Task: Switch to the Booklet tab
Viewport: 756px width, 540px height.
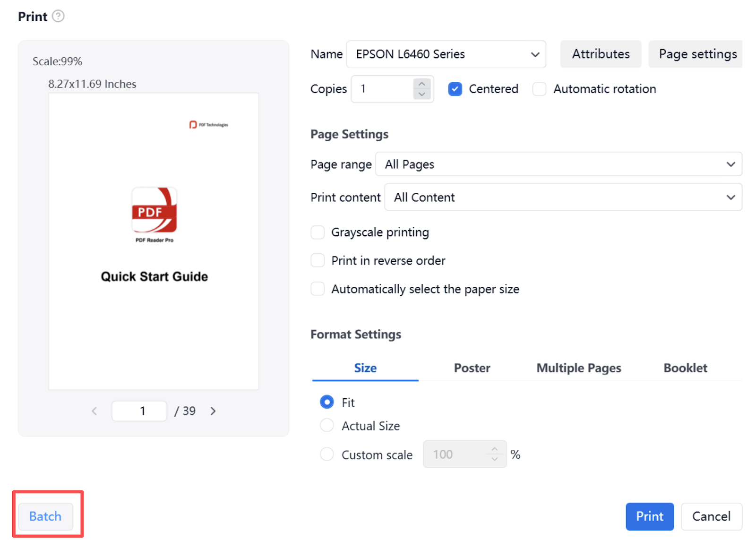Action: tap(685, 368)
